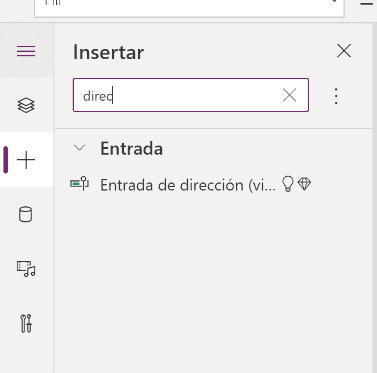Open the Data cylinder icon
This screenshot has height=373, width=377.
[25, 214]
